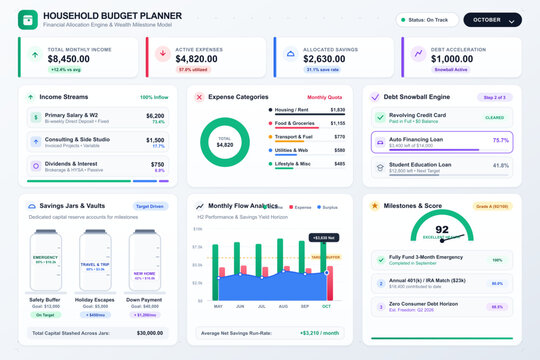Click the Consulting & Side Studio arrow icon
Image resolution: width=540 pixels, height=360 pixels.
pyautogui.click(x=36, y=142)
